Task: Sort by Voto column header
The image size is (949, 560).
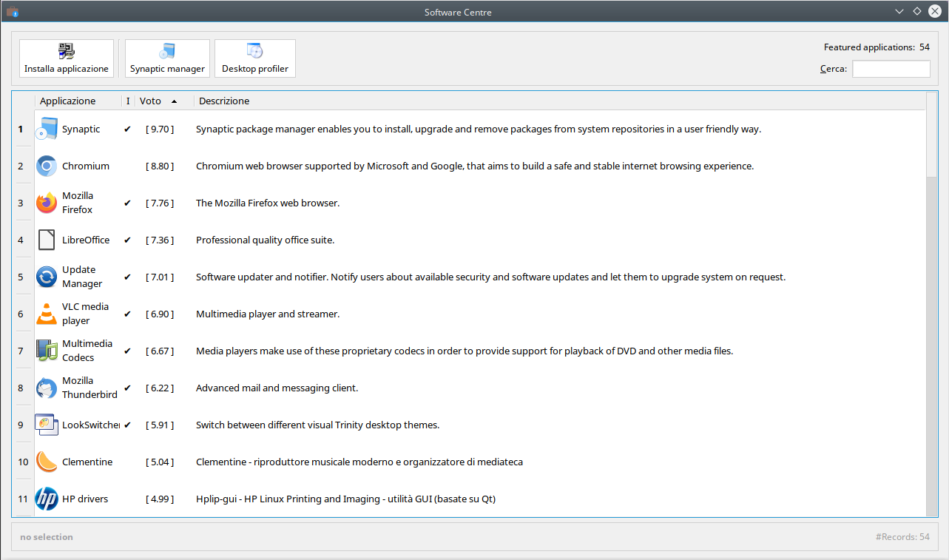Action: 164,101
